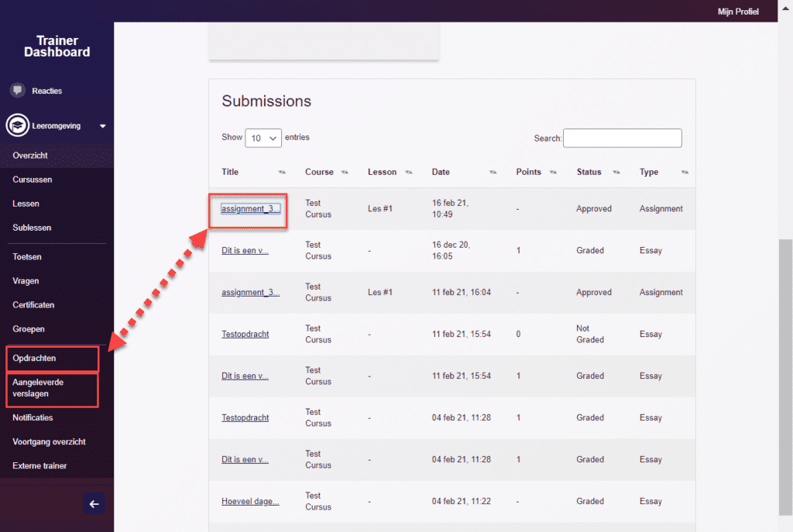The width and height of the screenshot is (793, 532).
Task: Open the Vragen menu item
Action: tap(26, 280)
